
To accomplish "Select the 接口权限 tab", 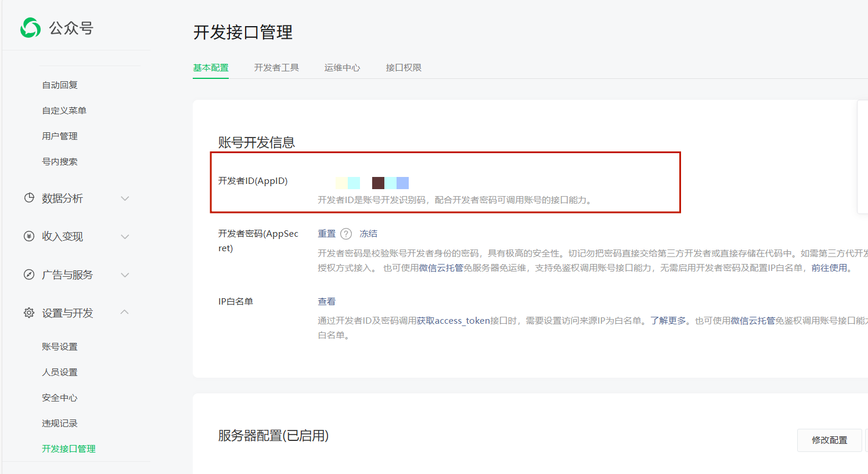I will pos(404,68).
